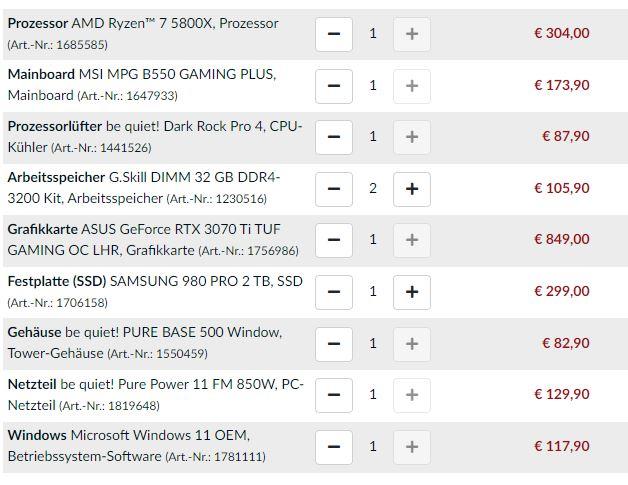
Task: Click the Samsung SSD quantity field
Action: click(373, 292)
